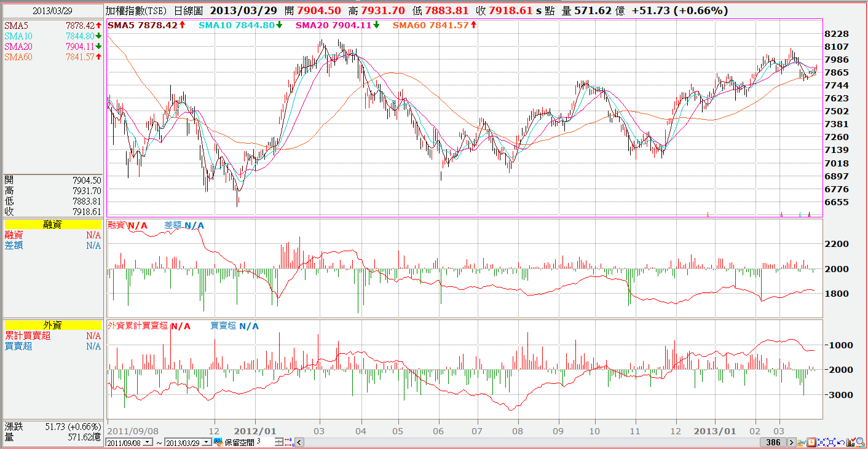
Task: Click the 漲跌 51.73 (+0.66%) row
Action: coord(52,426)
